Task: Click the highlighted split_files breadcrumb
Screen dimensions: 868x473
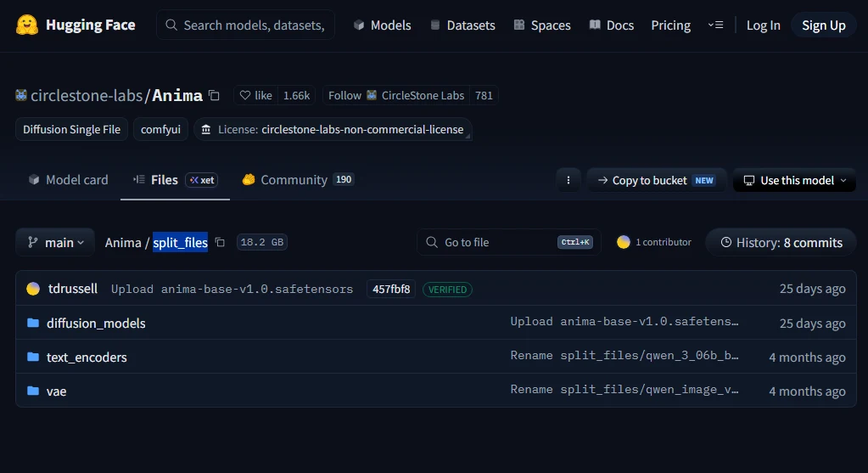Action: coord(181,242)
